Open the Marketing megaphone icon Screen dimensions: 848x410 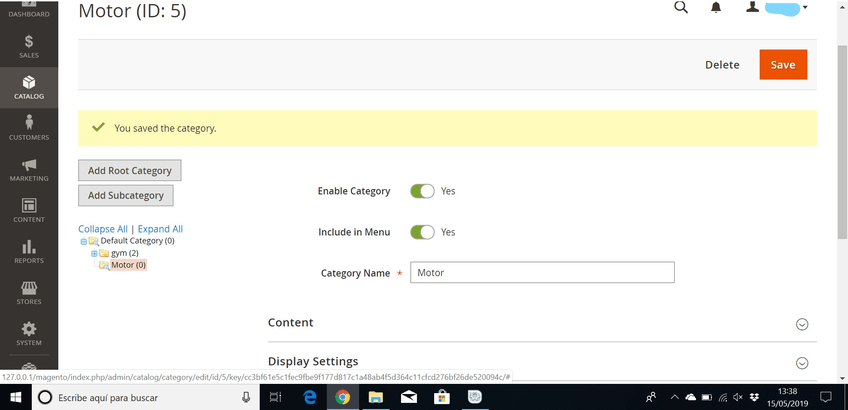coord(29,169)
